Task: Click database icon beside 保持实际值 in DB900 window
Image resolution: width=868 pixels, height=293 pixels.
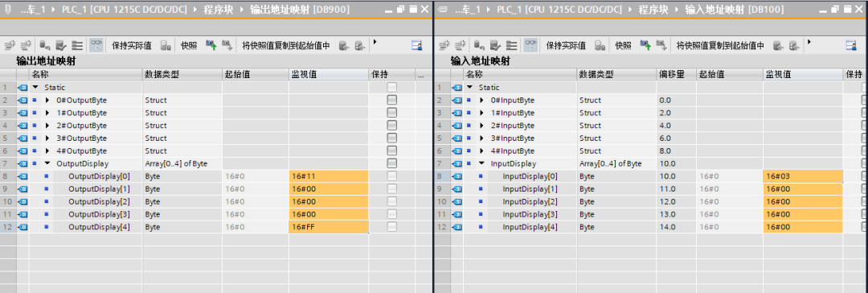Action: click(x=166, y=46)
